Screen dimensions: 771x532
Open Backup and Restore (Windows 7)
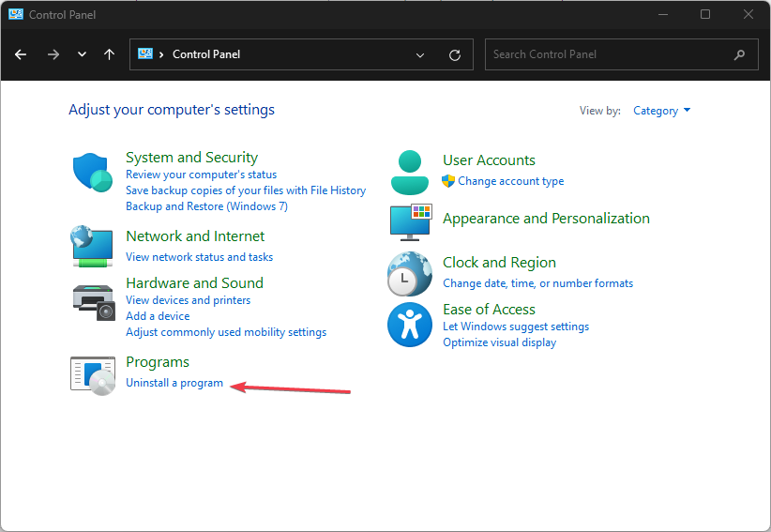point(206,206)
